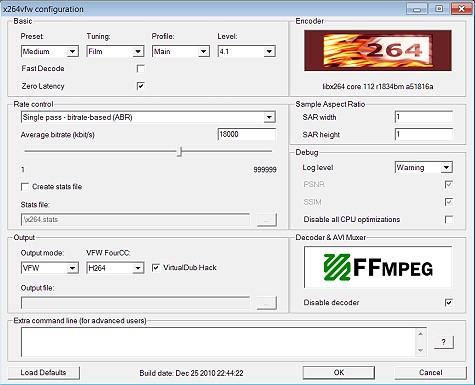Image resolution: width=475 pixels, height=385 pixels.
Task: Toggle the VirtualDub Hack checkbox
Action: [x=156, y=268]
